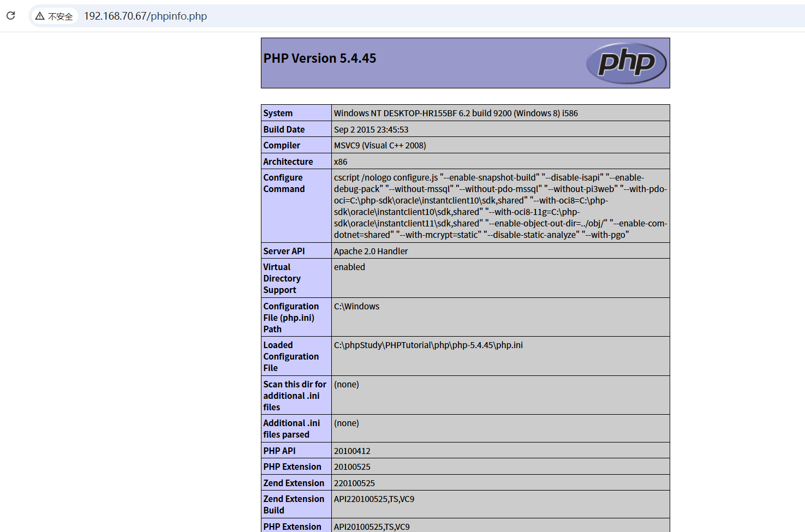
Task: Click the API20100525,TS,VC9 value
Action: [372, 527]
